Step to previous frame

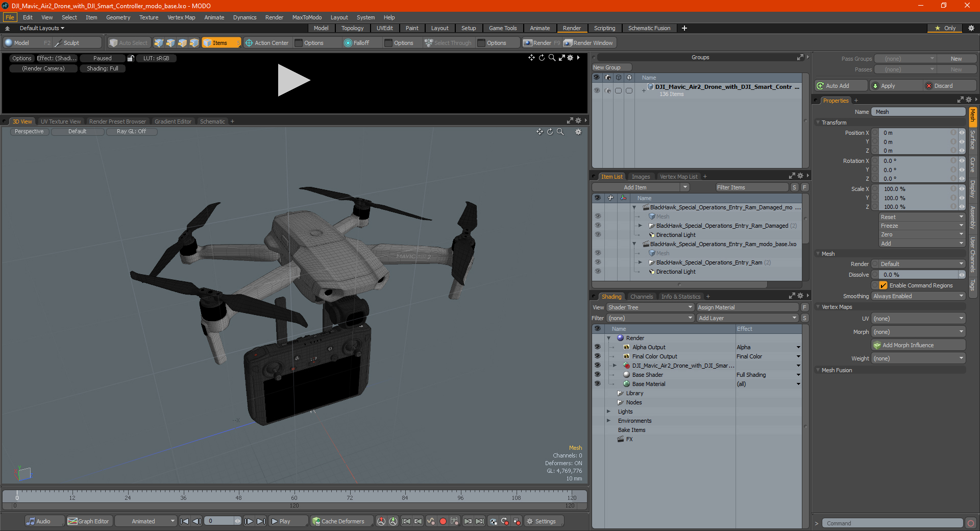tap(197, 521)
